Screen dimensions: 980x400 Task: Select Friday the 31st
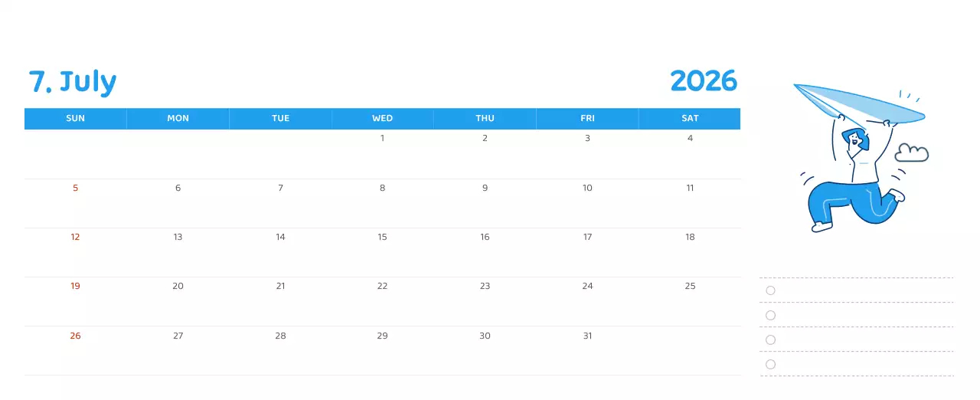pyautogui.click(x=587, y=336)
